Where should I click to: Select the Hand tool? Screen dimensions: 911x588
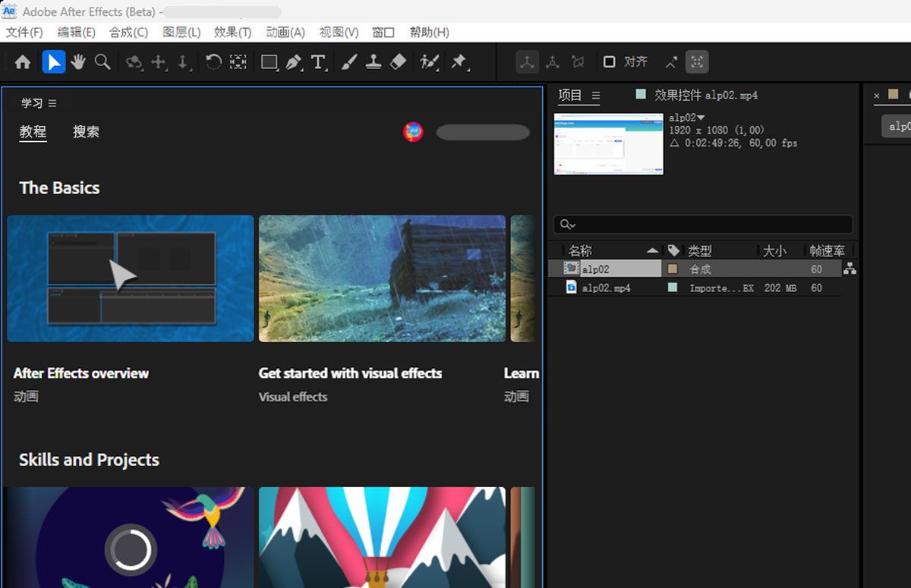coord(78,62)
